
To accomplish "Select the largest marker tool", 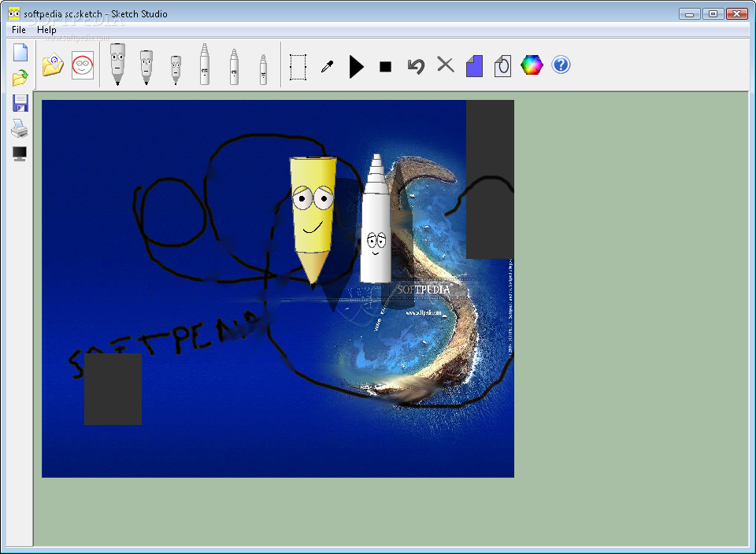I will pyautogui.click(x=205, y=64).
